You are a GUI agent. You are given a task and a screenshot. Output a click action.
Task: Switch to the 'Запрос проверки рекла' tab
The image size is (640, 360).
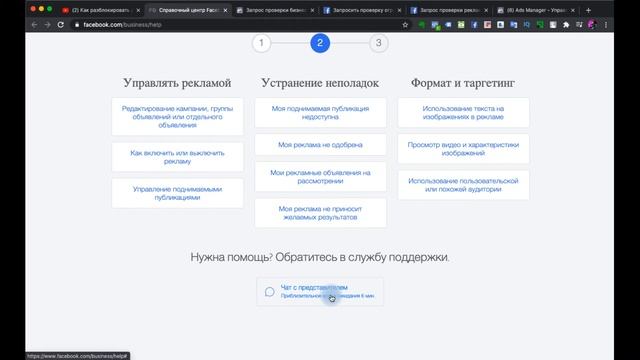(449, 10)
